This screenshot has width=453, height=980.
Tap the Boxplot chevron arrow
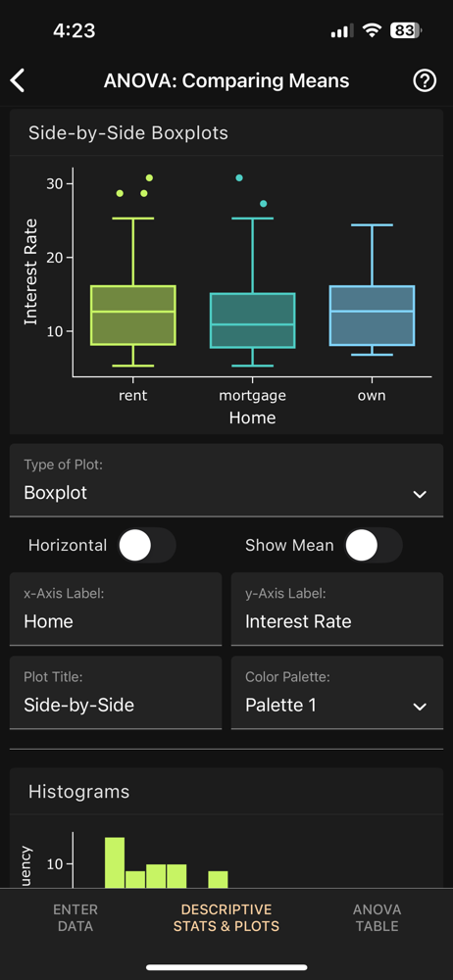(x=420, y=494)
